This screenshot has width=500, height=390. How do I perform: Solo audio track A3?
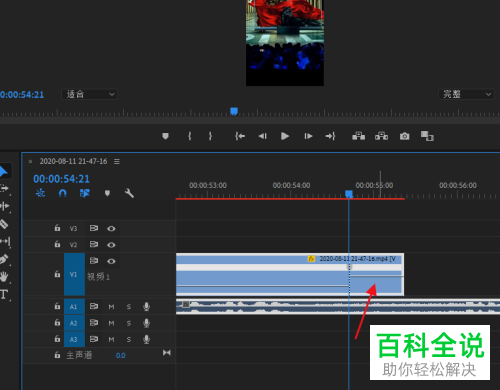click(129, 339)
